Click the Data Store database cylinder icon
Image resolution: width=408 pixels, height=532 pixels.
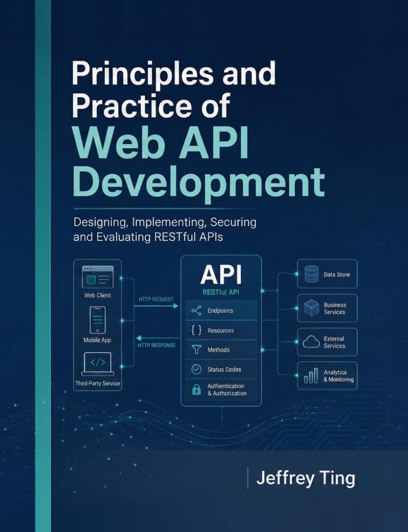pyautogui.click(x=311, y=274)
